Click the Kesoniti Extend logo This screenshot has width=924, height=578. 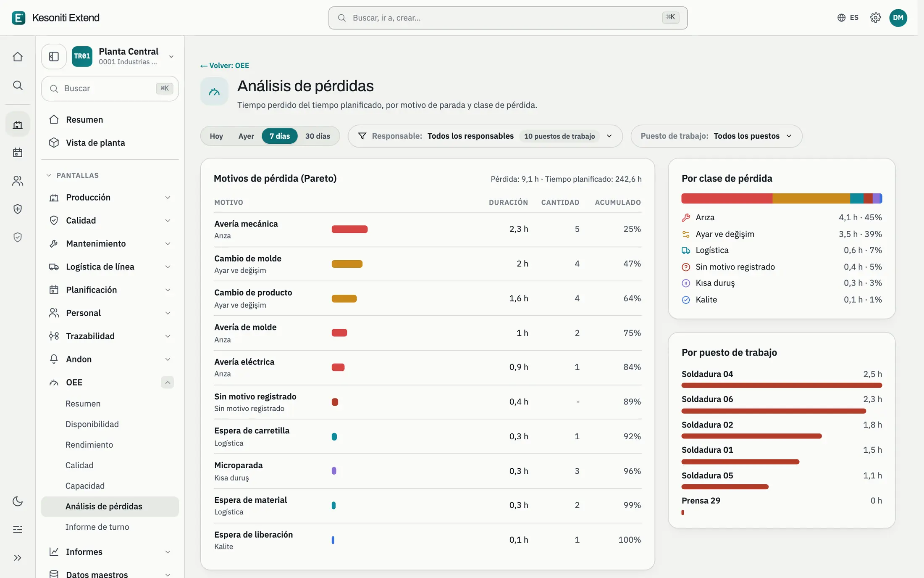18,18
